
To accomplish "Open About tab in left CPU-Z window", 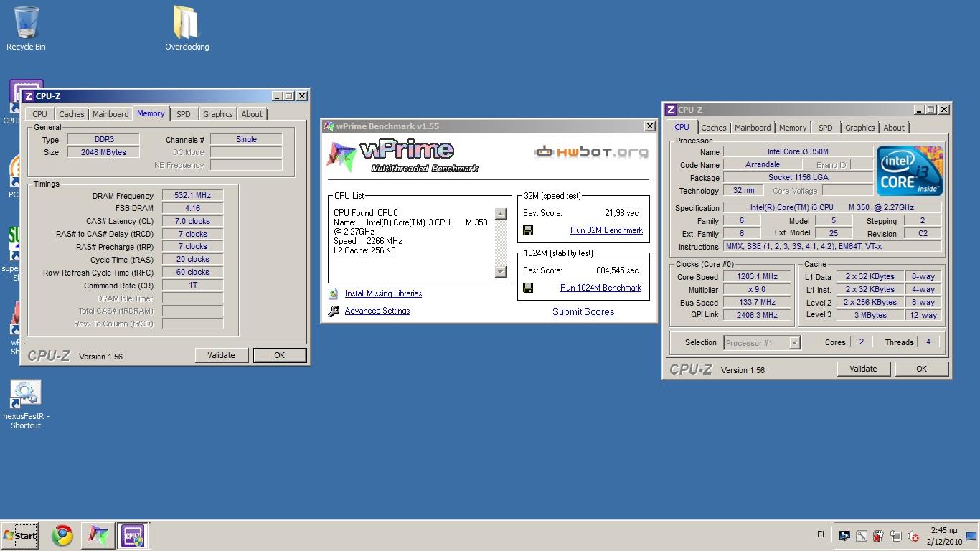I will tap(252, 114).
